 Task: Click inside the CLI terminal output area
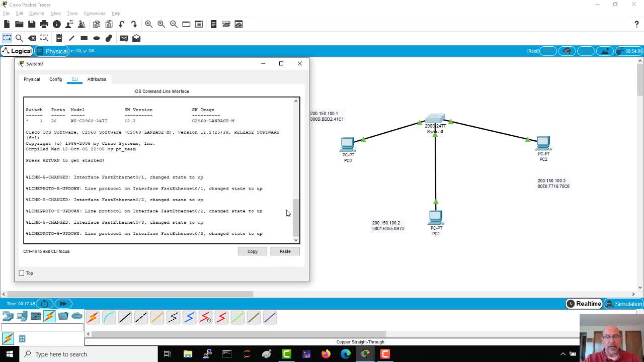pos(158,170)
